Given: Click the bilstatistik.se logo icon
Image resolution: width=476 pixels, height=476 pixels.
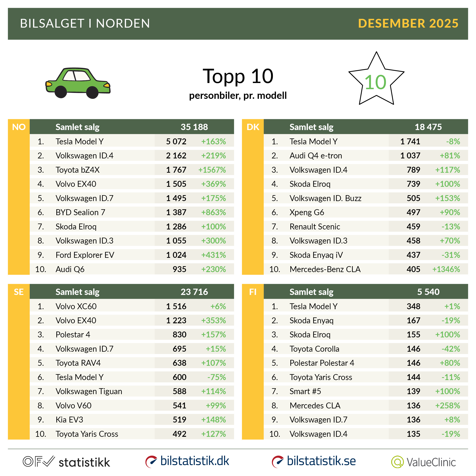Looking at the screenshot, I should click(x=278, y=462).
